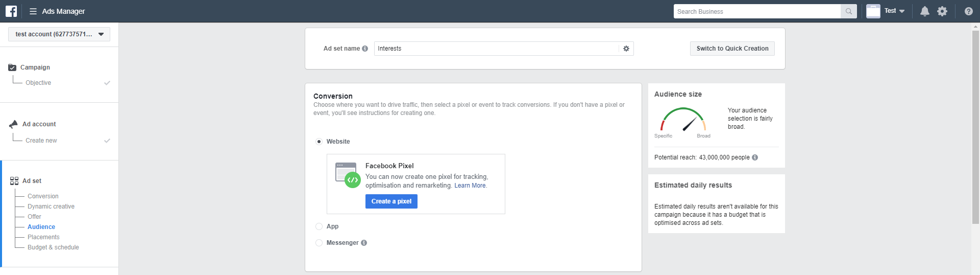Image resolution: width=980 pixels, height=275 pixels.
Task: Select the Website radio option
Action: tap(319, 142)
